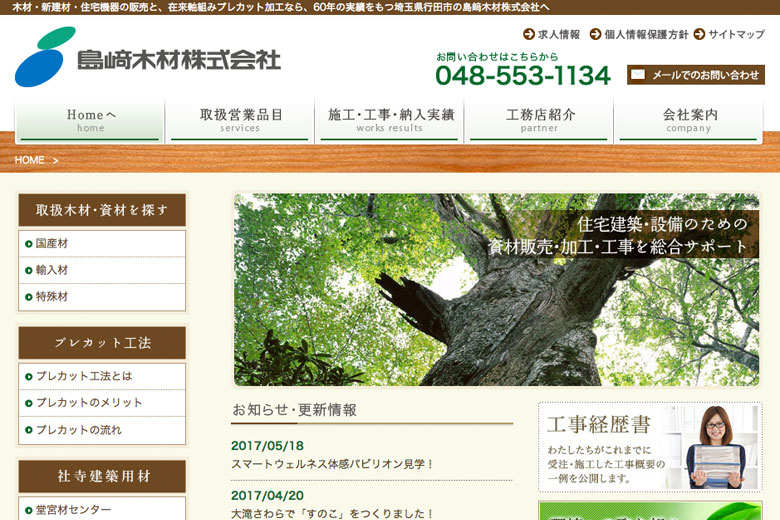Click the arrow icon beside 個人情報保護方針
The width and height of the screenshot is (780, 520).
click(x=595, y=34)
